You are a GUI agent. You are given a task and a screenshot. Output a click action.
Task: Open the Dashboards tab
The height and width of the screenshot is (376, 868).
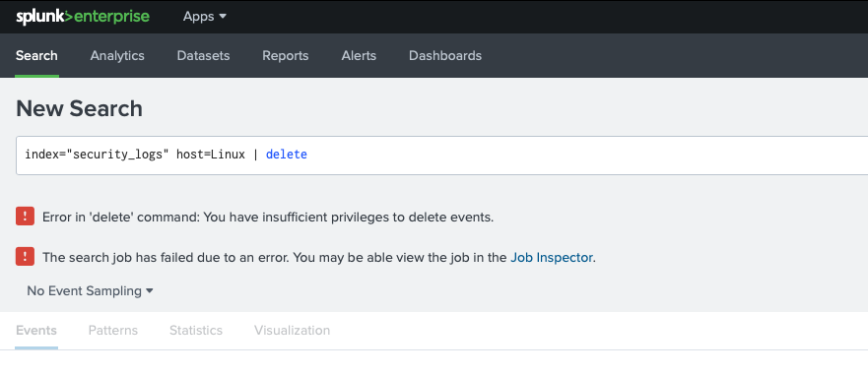tap(445, 55)
